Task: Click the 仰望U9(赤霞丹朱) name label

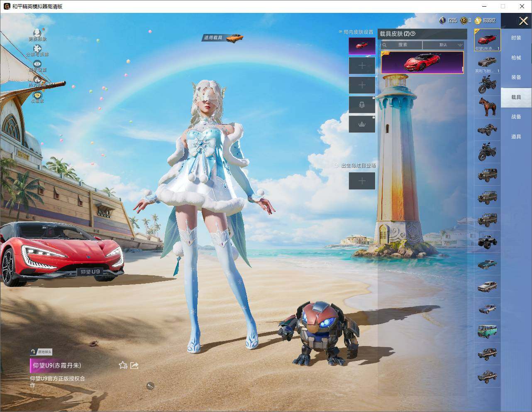Action: (x=57, y=365)
